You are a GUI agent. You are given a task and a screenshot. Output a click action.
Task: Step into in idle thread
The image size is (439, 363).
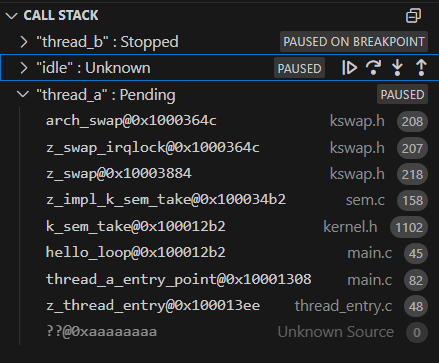pos(397,68)
